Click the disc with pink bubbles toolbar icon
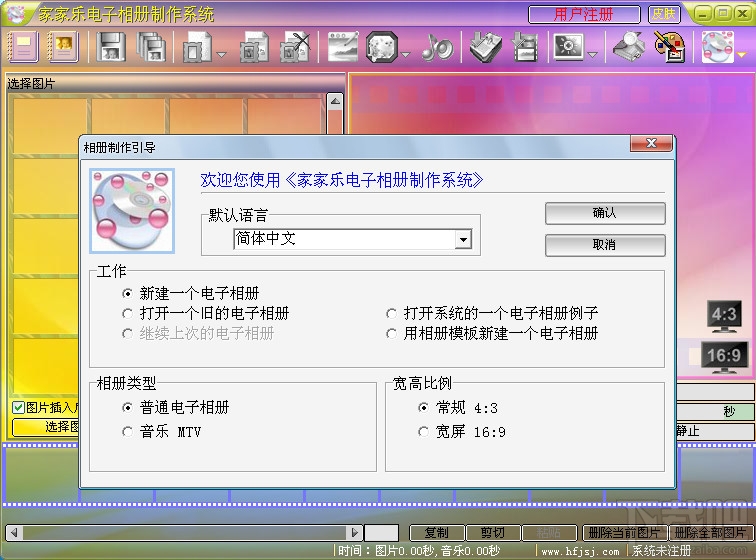 click(718, 47)
